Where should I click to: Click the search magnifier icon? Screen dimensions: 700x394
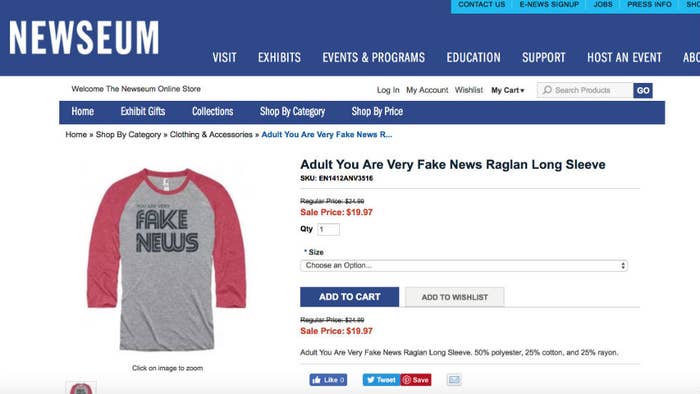click(x=547, y=90)
